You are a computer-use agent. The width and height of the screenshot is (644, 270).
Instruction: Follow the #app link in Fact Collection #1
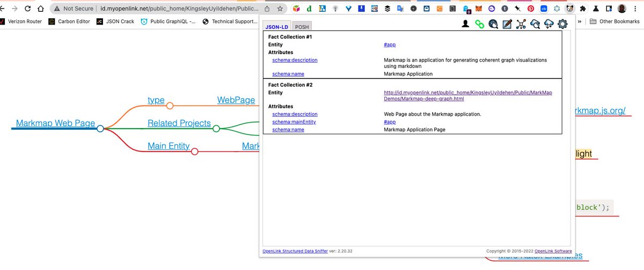pos(390,44)
